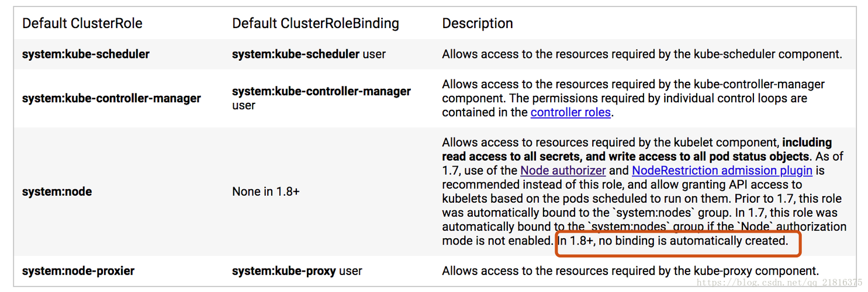The height and width of the screenshot is (292, 868).
Task: Select the system:kube-controller-manager role name
Action: coord(112,98)
